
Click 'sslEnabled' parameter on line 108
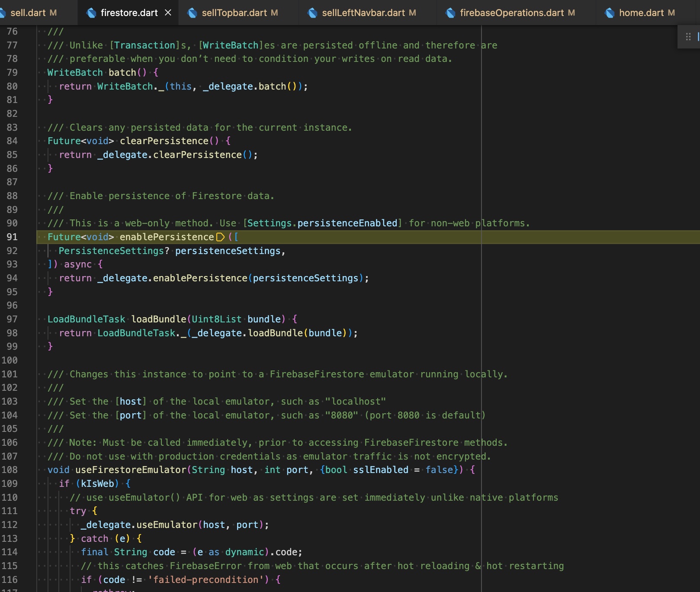point(381,470)
